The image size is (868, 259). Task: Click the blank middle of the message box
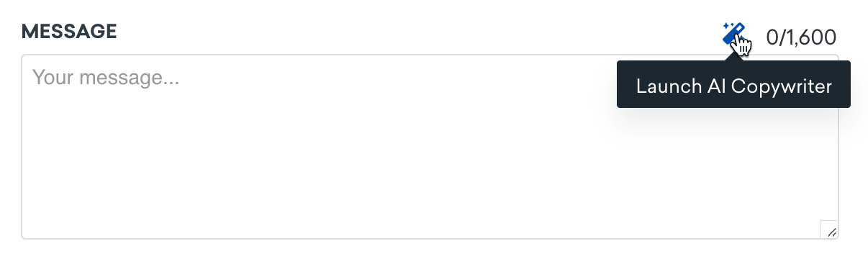point(430,147)
